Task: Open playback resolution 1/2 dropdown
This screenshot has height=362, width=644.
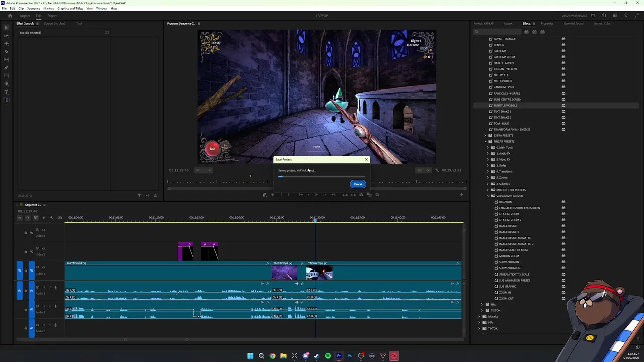Action: pyautogui.click(x=423, y=170)
